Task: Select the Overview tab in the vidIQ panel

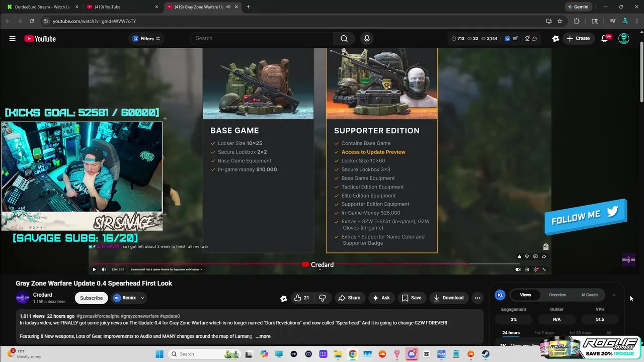Action: tap(557, 295)
